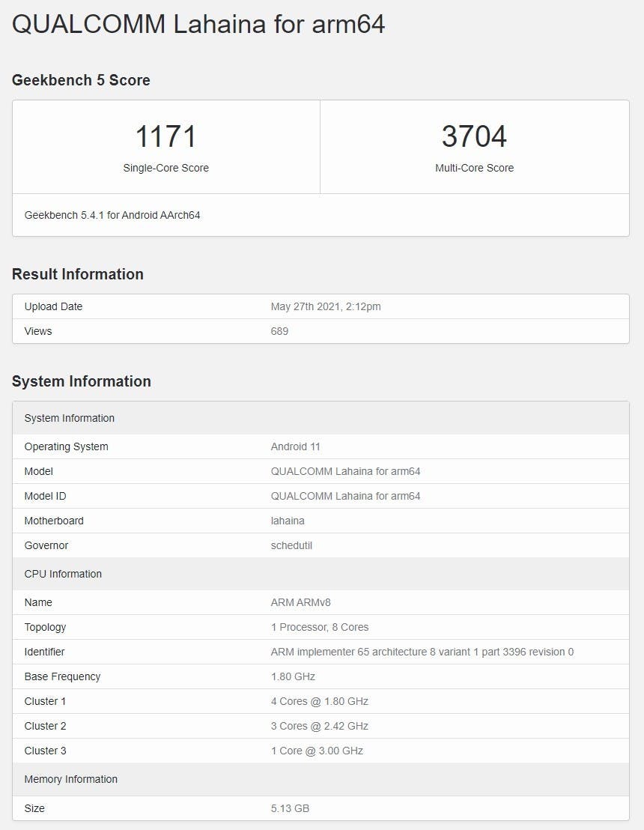The width and height of the screenshot is (644, 830).
Task: Click the Motherboard label
Action: [x=54, y=521]
